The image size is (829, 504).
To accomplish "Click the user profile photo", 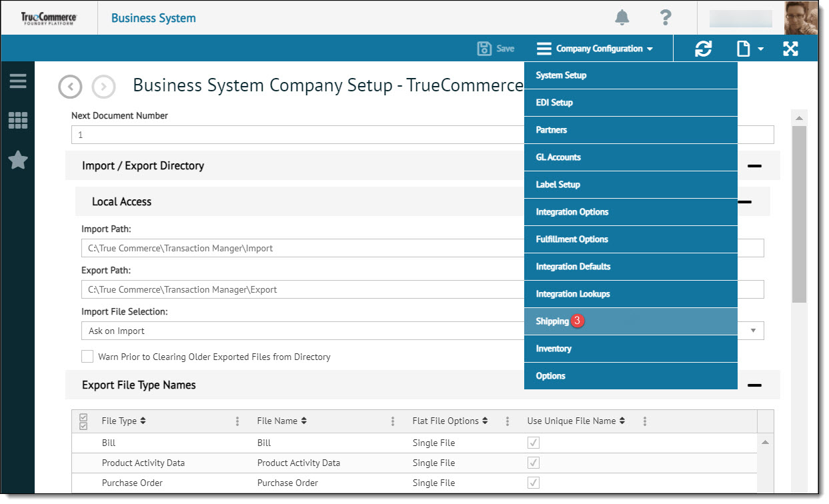I will coord(801,18).
